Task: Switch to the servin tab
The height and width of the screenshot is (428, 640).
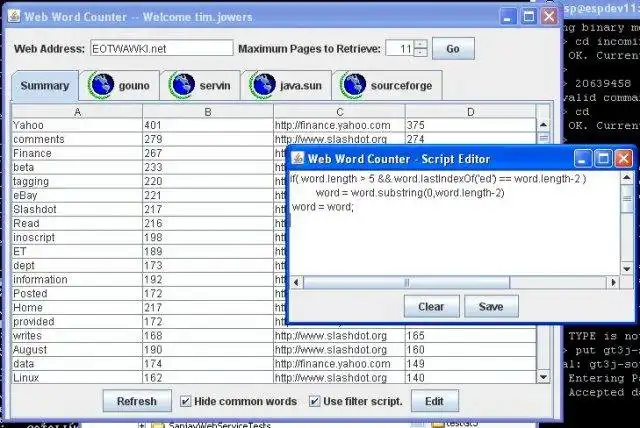Action: 200,85
